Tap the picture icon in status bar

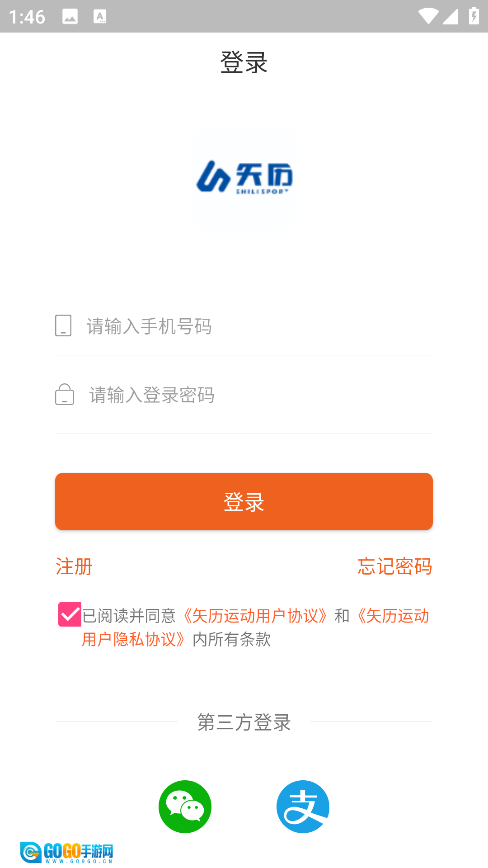pyautogui.click(x=70, y=17)
